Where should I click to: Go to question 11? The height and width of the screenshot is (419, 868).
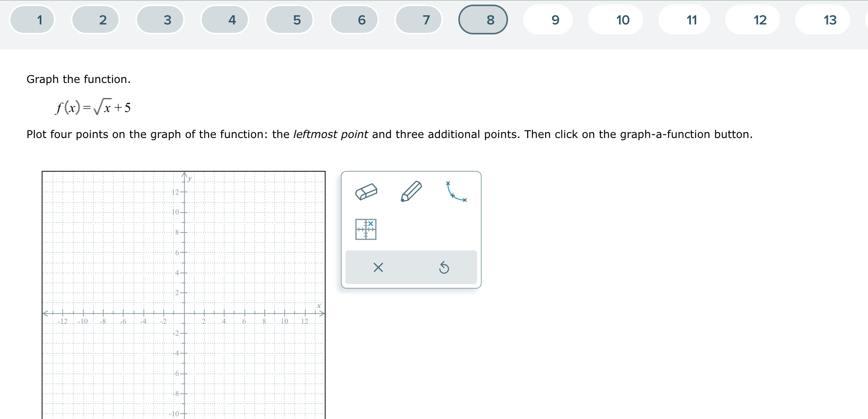[691, 19]
